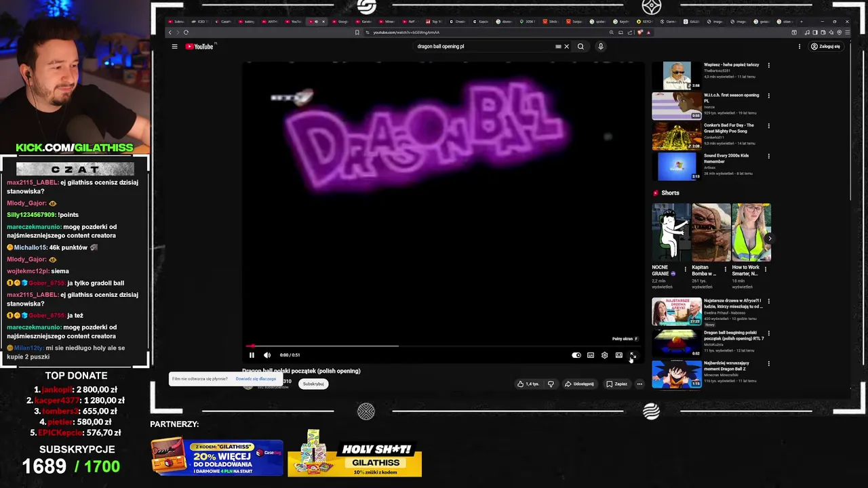Open options for How to Work Smarter short
Screen dimensions: 868x488
(x=766, y=270)
